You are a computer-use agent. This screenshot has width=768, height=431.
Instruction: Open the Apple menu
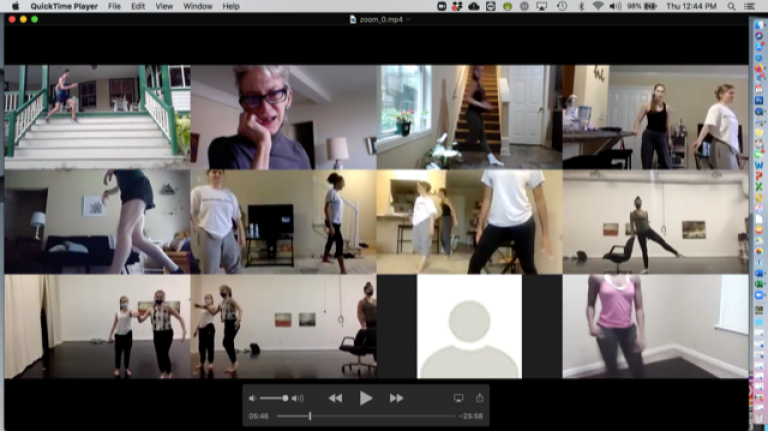[x=15, y=6]
